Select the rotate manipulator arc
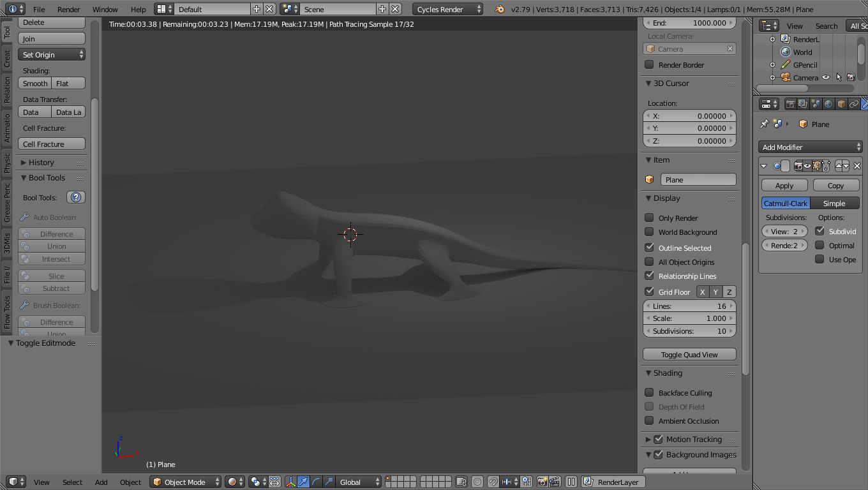Image resolution: width=868 pixels, height=490 pixels. [x=316, y=482]
